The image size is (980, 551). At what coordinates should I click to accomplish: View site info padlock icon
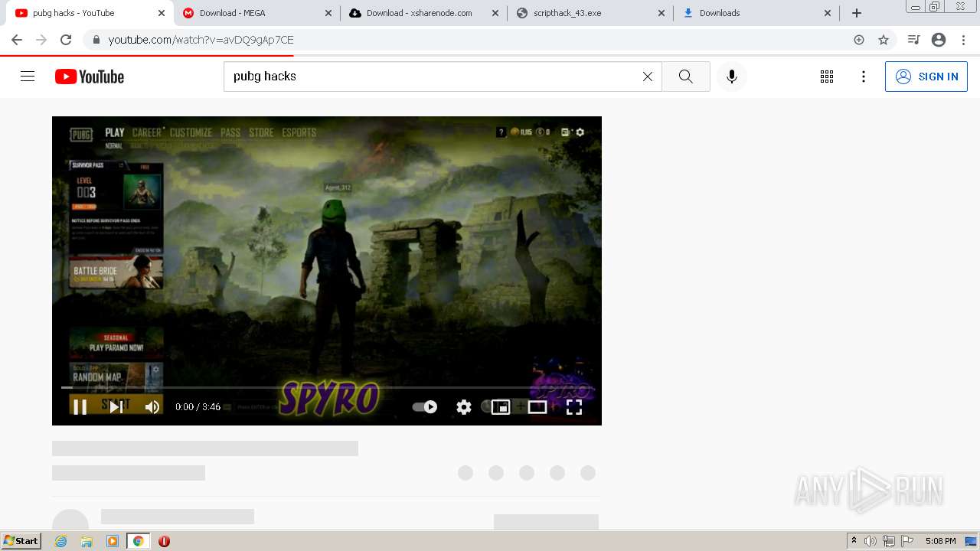coord(96,40)
